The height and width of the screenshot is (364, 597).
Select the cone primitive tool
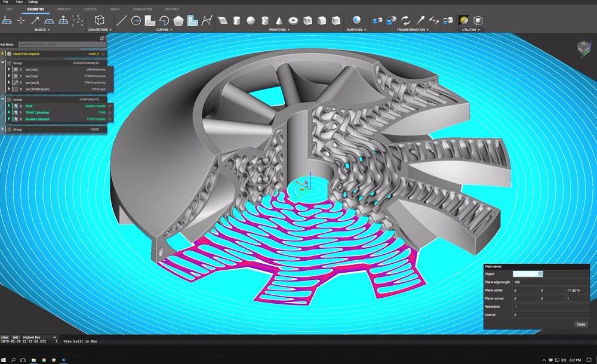tap(279, 20)
